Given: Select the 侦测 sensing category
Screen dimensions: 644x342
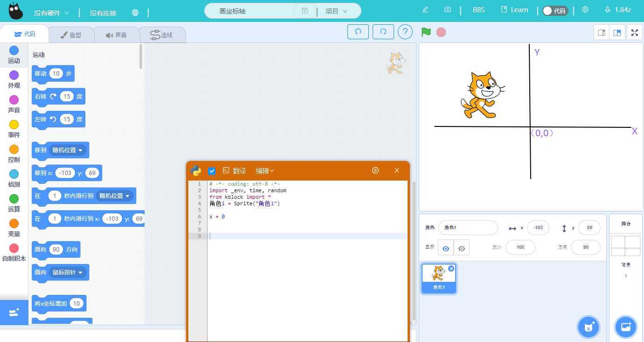Looking at the screenshot, I should (x=14, y=179).
